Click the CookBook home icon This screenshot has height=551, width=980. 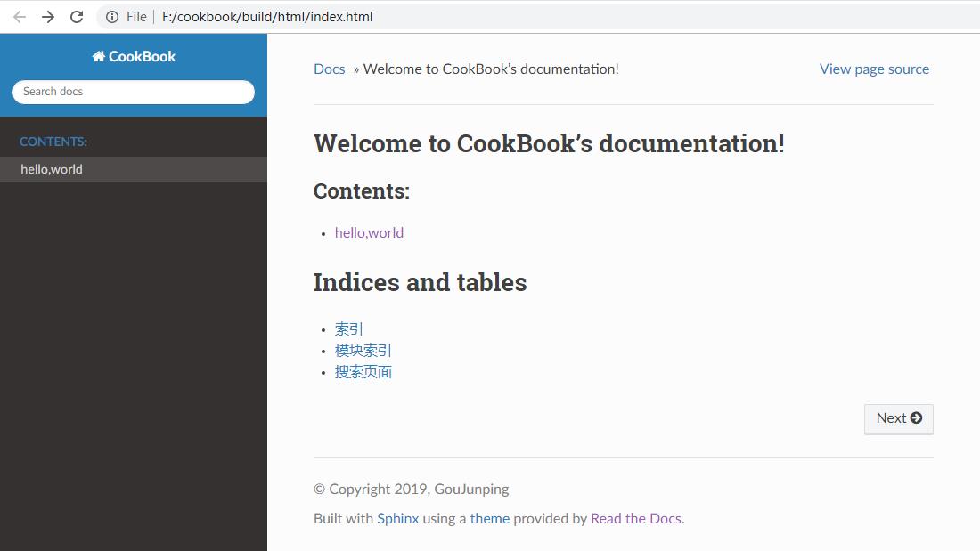click(98, 56)
